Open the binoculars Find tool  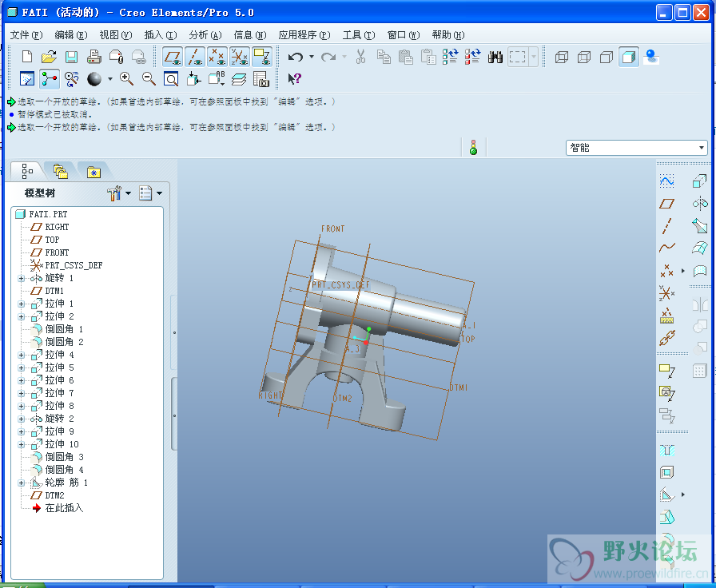[x=495, y=57]
